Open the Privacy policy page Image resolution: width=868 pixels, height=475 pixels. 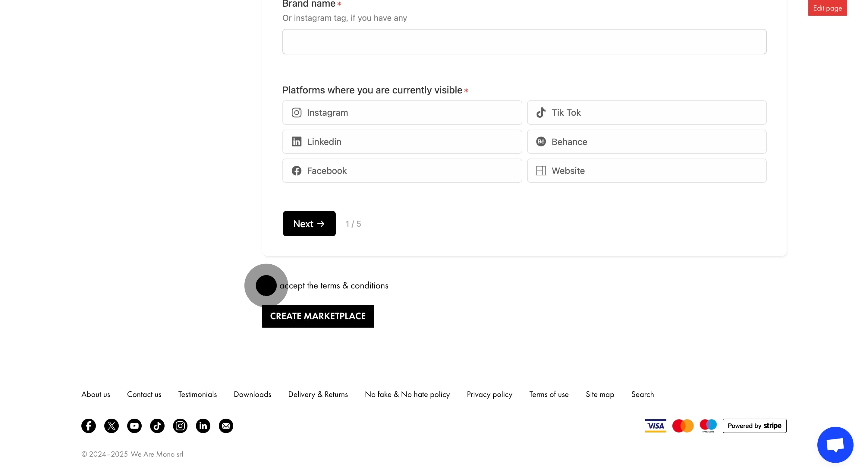coord(489,395)
